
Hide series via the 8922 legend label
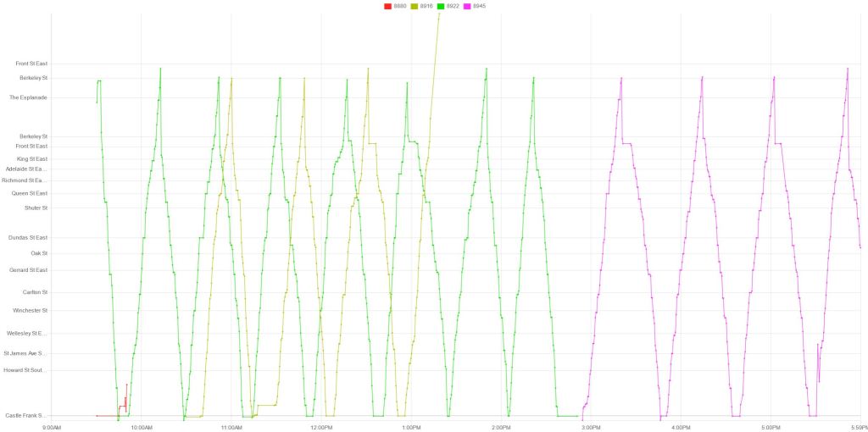pos(453,6)
